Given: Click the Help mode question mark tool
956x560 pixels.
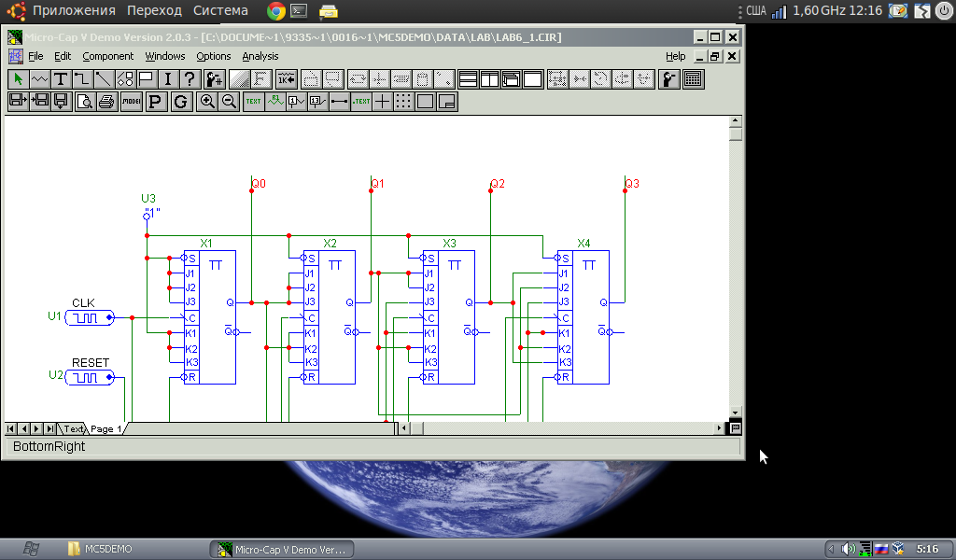Looking at the screenshot, I should click(190, 79).
